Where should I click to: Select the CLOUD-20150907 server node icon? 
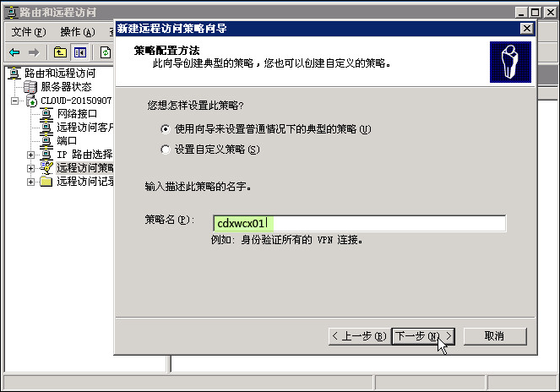pos(31,101)
